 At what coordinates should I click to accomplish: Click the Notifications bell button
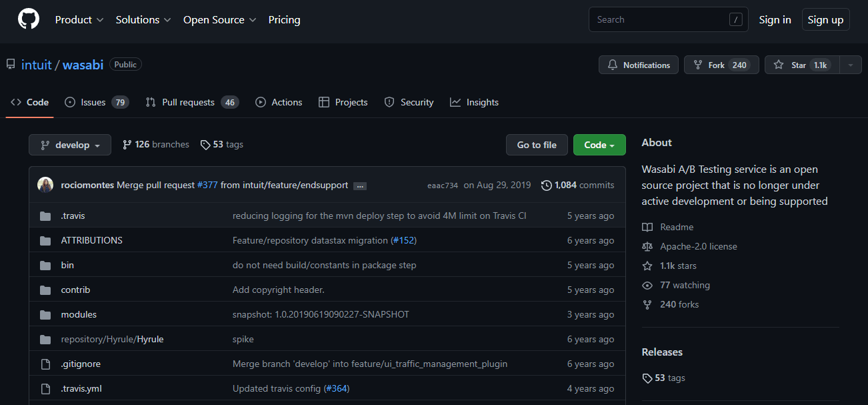pyautogui.click(x=638, y=65)
